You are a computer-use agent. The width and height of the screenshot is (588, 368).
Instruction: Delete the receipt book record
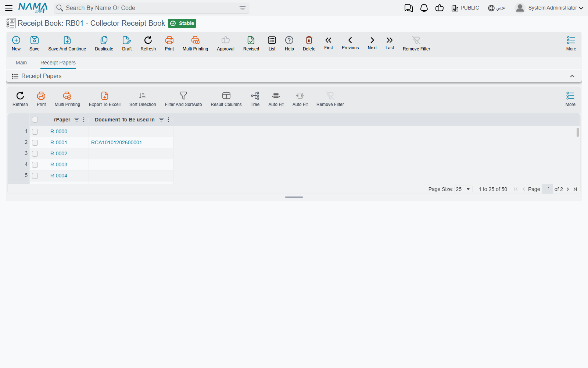tap(309, 43)
